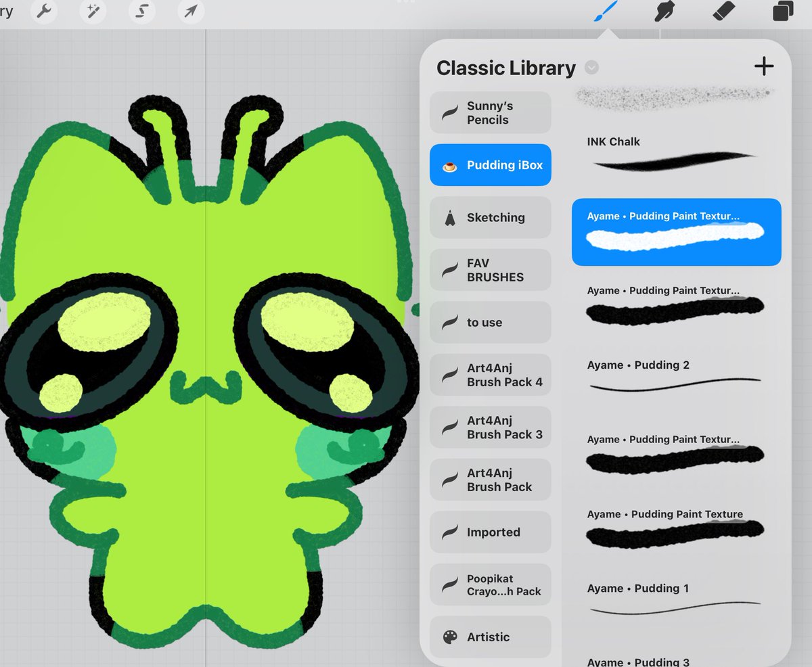Open the FAV BRUSHES set
Screen dimensions: 812x667
491,270
